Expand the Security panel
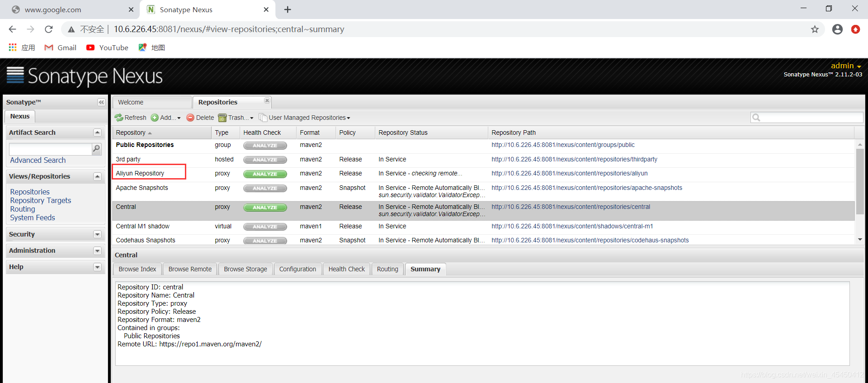 pyautogui.click(x=97, y=234)
